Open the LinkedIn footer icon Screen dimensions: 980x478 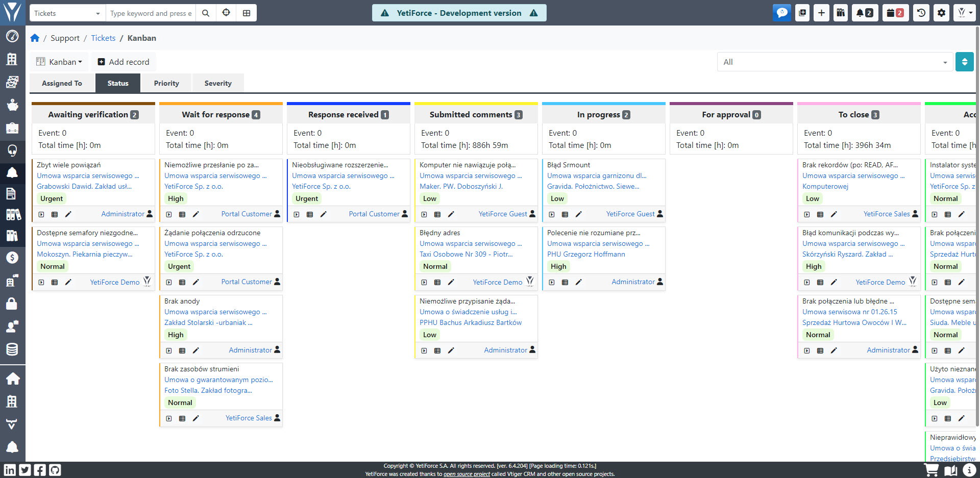click(10, 470)
